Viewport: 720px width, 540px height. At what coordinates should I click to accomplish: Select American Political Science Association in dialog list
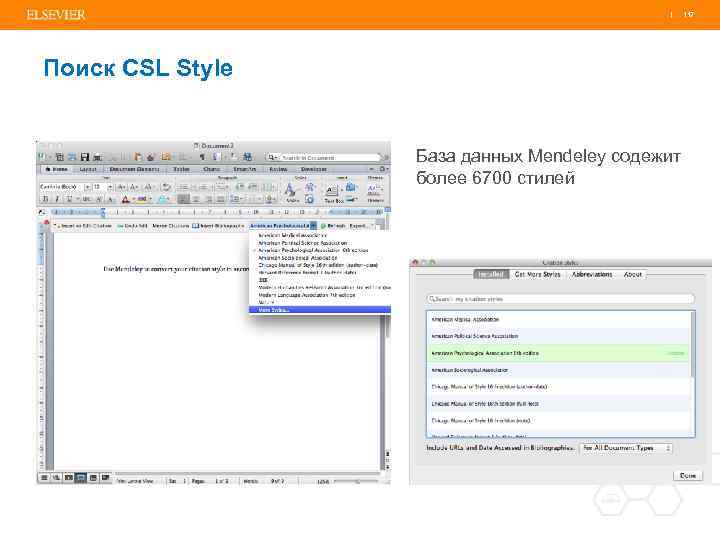click(558, 336)
